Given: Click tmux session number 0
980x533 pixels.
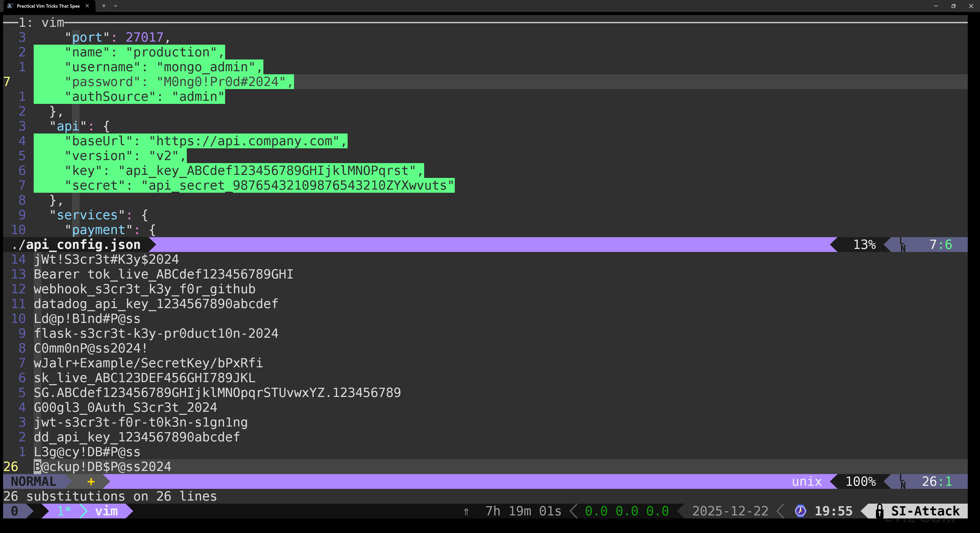Looking at the screenshot, I should 15,511.
